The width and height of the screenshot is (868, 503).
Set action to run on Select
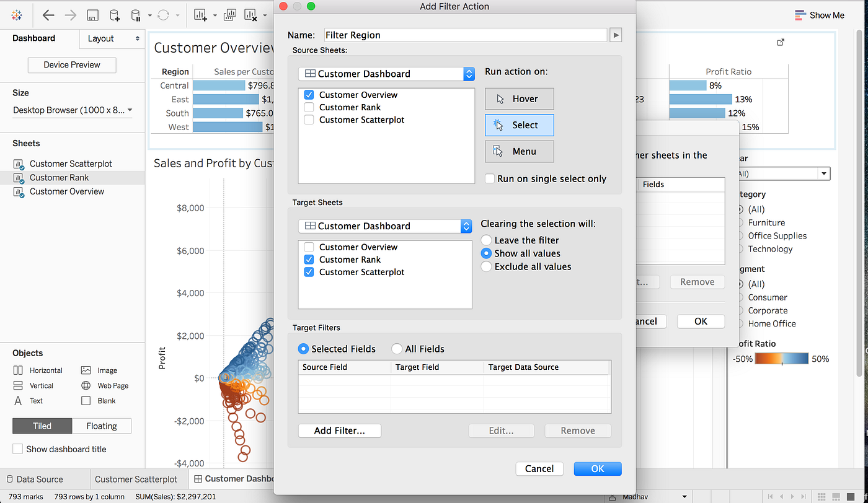pyautogui.click(x=520, y=125)
